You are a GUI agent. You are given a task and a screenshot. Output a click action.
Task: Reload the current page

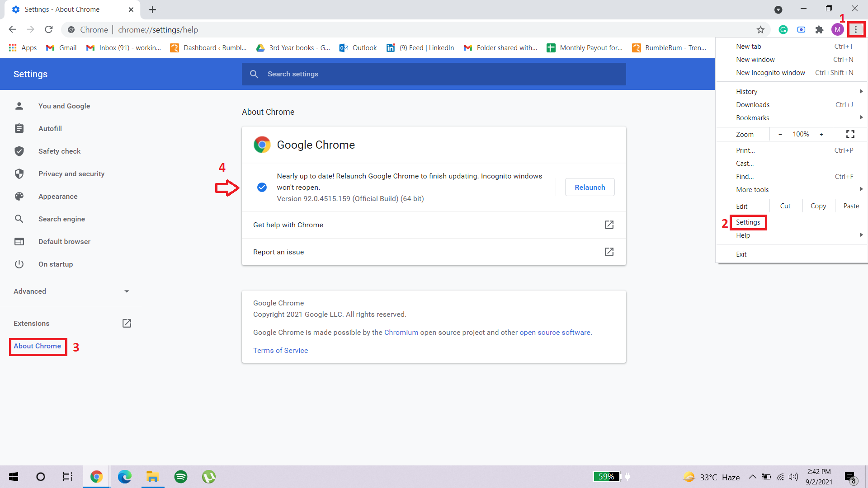(x=49, y=30)
